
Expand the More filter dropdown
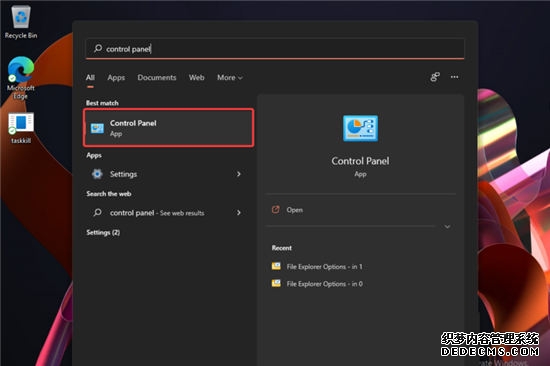(x=230, y=78)
